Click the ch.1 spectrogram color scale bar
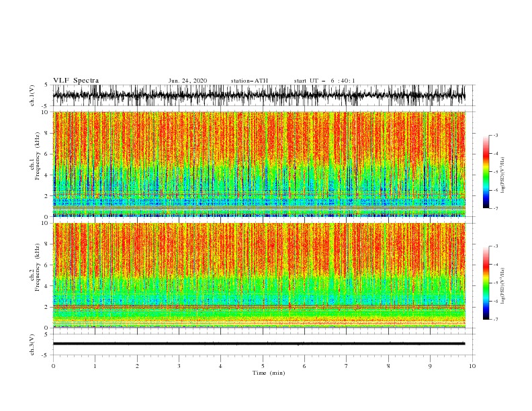532x411 pixels. [x=486, y=172]
